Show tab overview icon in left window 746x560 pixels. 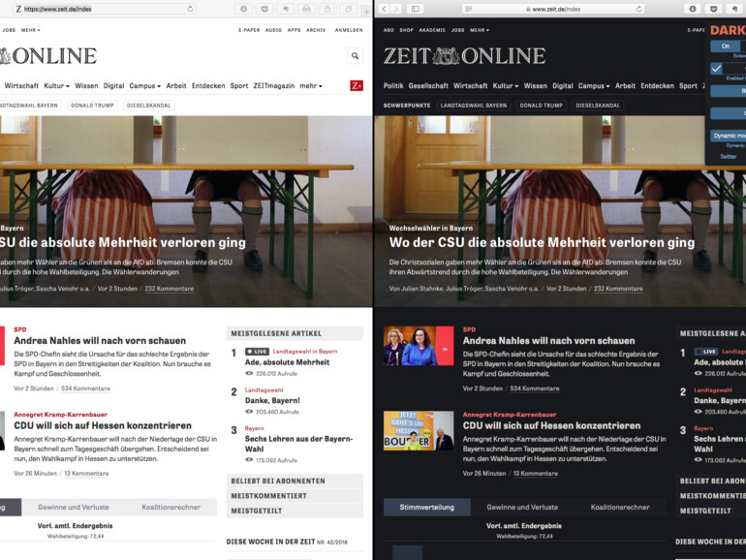coord(349,9)
